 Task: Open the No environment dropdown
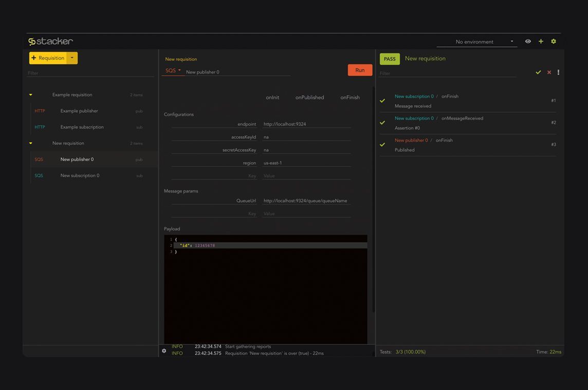(x=476, y=42)
